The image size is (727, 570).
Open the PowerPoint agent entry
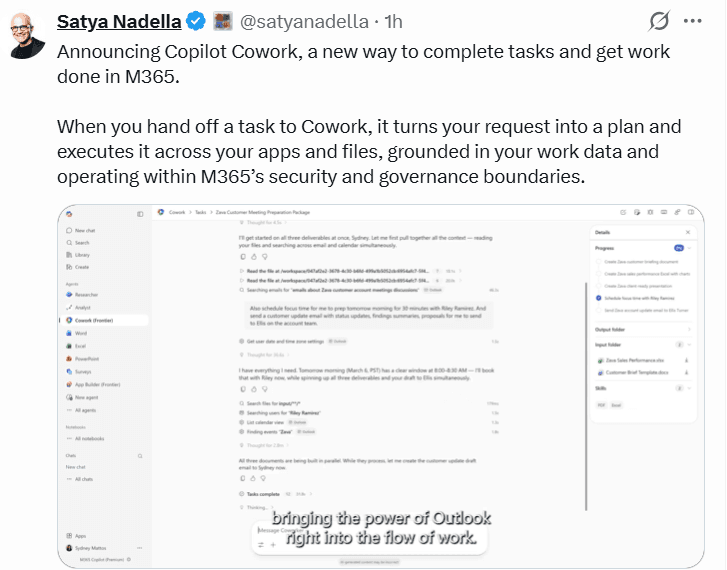point(87,357)
